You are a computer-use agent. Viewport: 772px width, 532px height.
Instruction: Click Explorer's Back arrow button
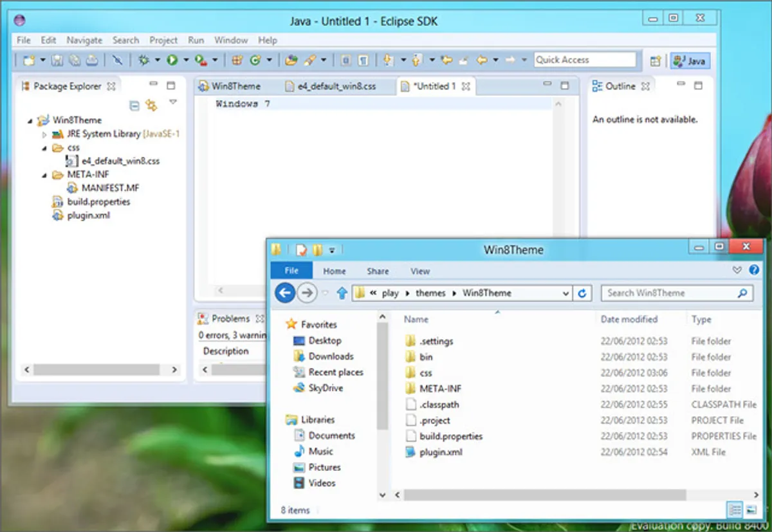[x=285, y=293]
